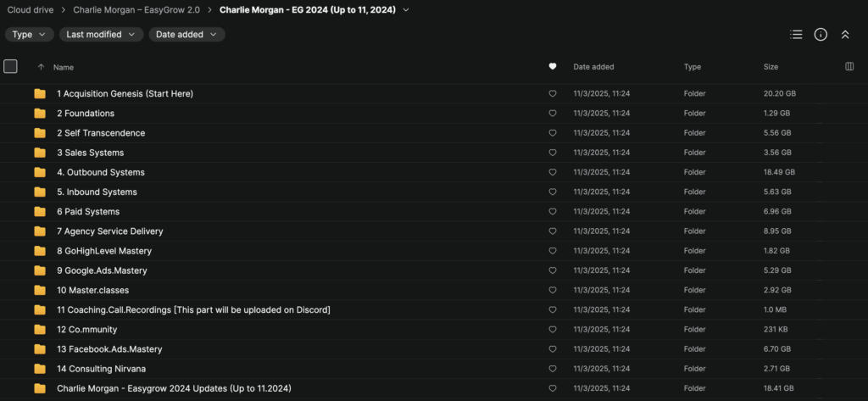Expand the Last modified filter
Viewport: 868px width, 401px height.
[x=101, y=35]
